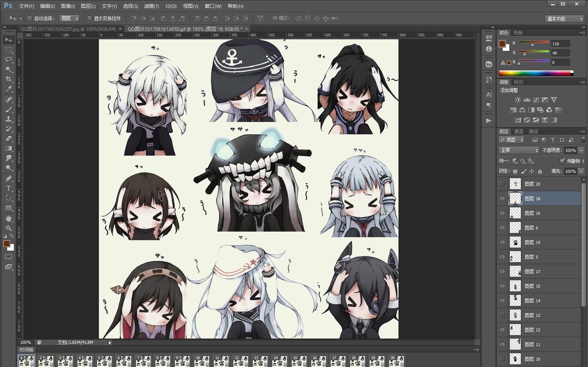588x367 pixels.
Task: Toggle the Propagate Frame 1 checkbox
Action: click(x=562, y=160)
